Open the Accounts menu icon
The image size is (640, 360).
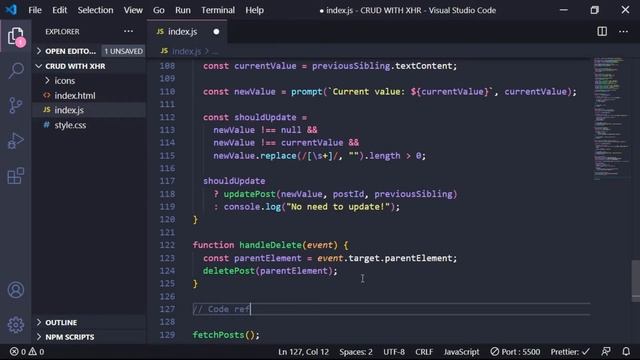point(16,290)
